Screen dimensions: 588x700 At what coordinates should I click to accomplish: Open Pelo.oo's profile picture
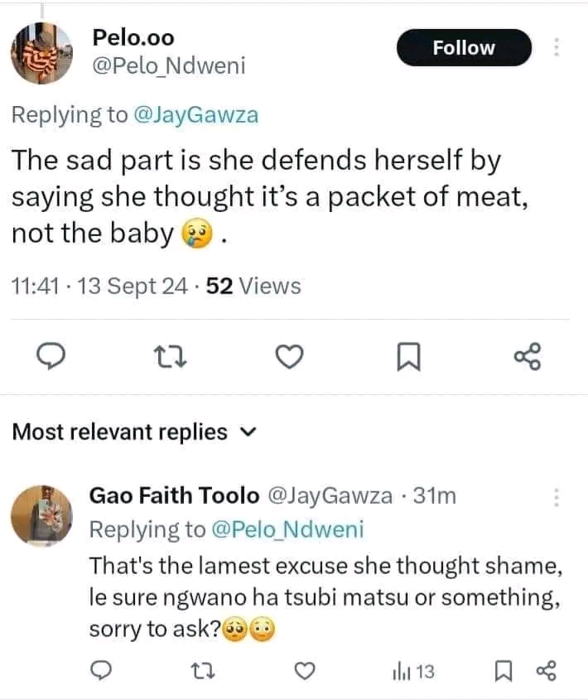point(41,51)
